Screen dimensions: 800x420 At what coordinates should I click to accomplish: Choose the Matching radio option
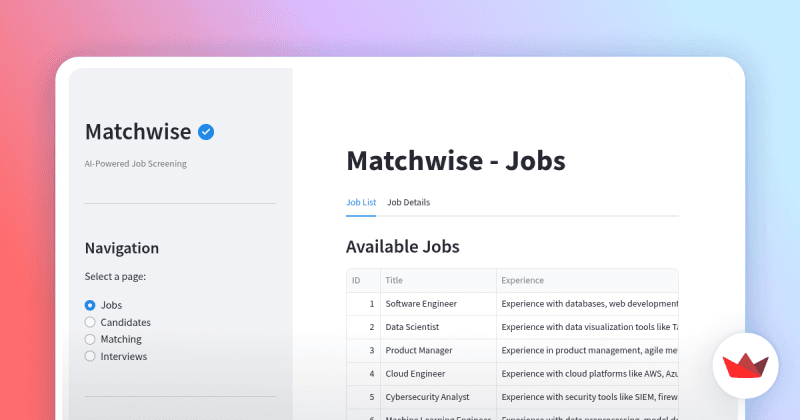(90, 339)
